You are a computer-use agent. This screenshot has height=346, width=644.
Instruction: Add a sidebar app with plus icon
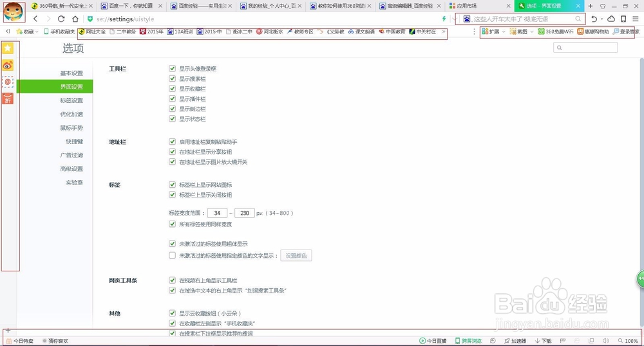click(x=8, y=330)
